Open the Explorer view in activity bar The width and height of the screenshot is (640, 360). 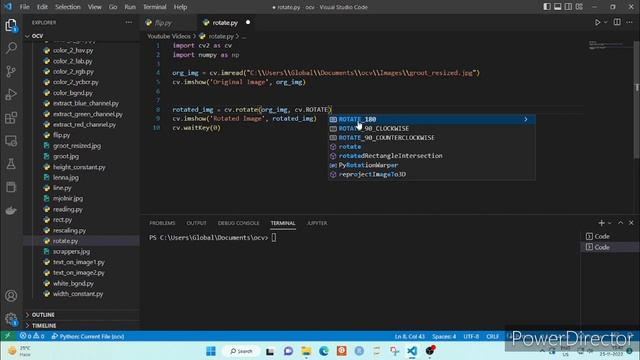pyautogui.click(x=11, y=25)
